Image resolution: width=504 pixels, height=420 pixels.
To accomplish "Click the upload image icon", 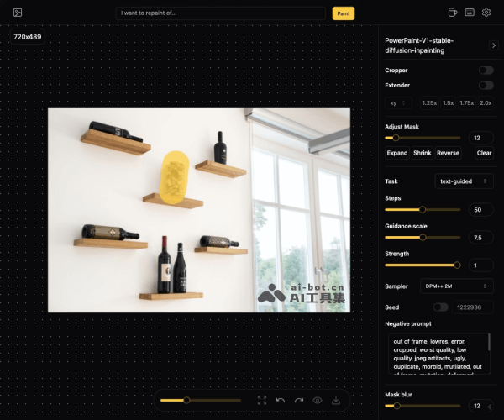I will (17, 13).
